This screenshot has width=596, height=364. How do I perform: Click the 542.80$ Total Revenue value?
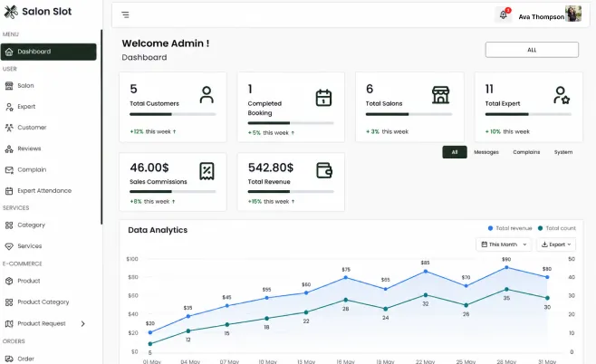point(271,168)
